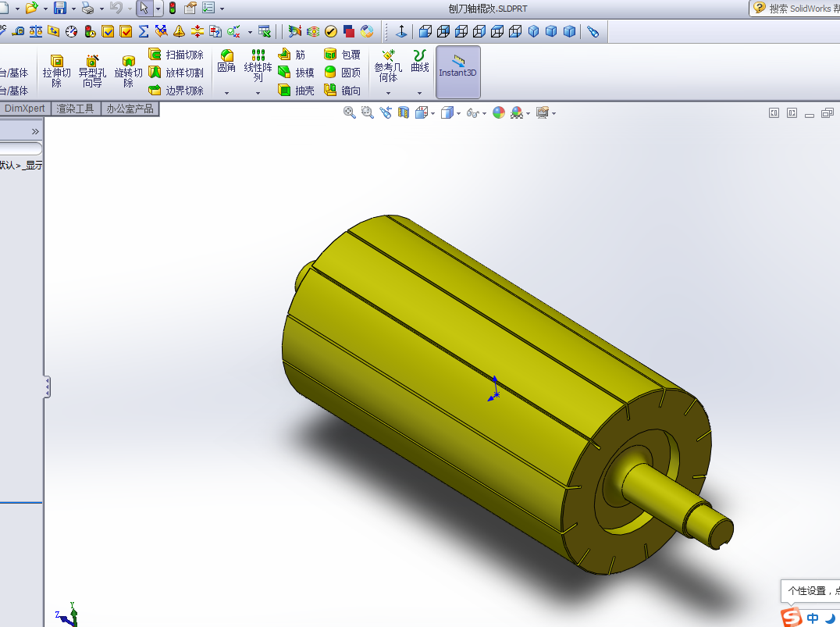Click the Deviation Analysis bell icon
The image size is (840, 627).
[x=179, y=31]
